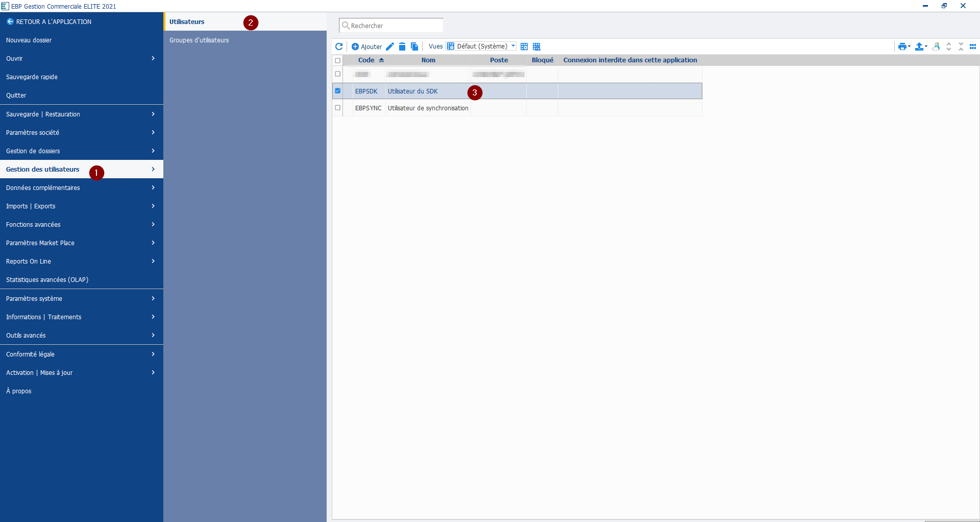Open view settings grid-gear icon
Screen dimensions: 980x522
click(x=524, y=46)
